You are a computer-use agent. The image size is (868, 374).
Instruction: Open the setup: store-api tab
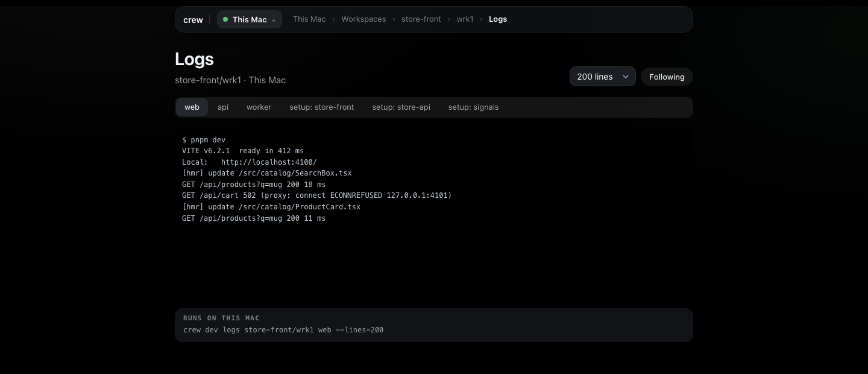pyautogui.click(x=401, y=107)
